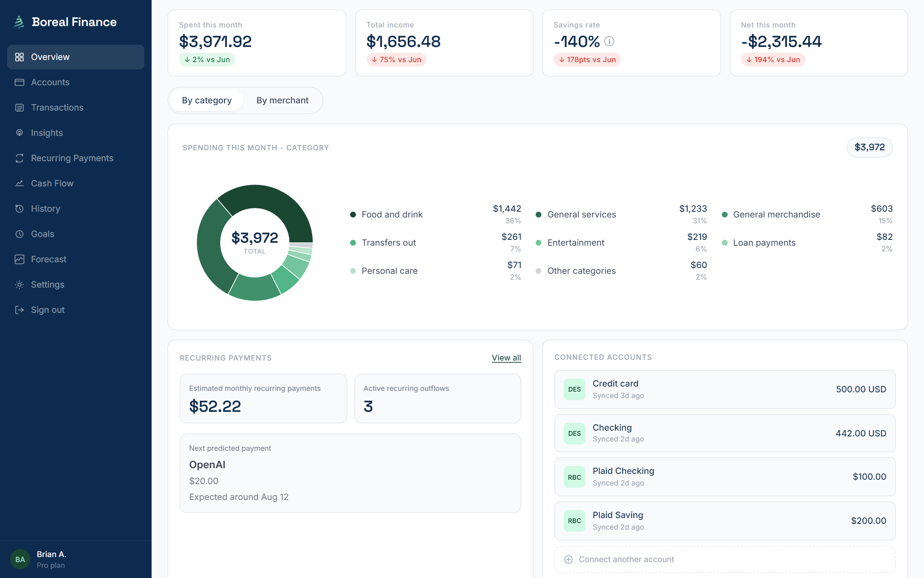Click the Loan payments category label
This screenshot has height=578, width=924.
pos(764,243)
